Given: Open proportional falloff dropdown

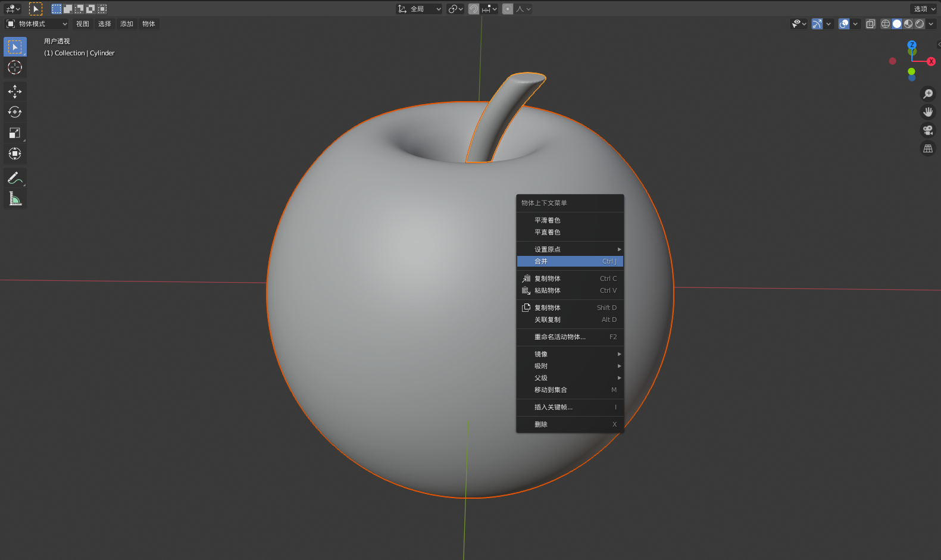Looking at the screenshot, I should [x=523, y=9].
